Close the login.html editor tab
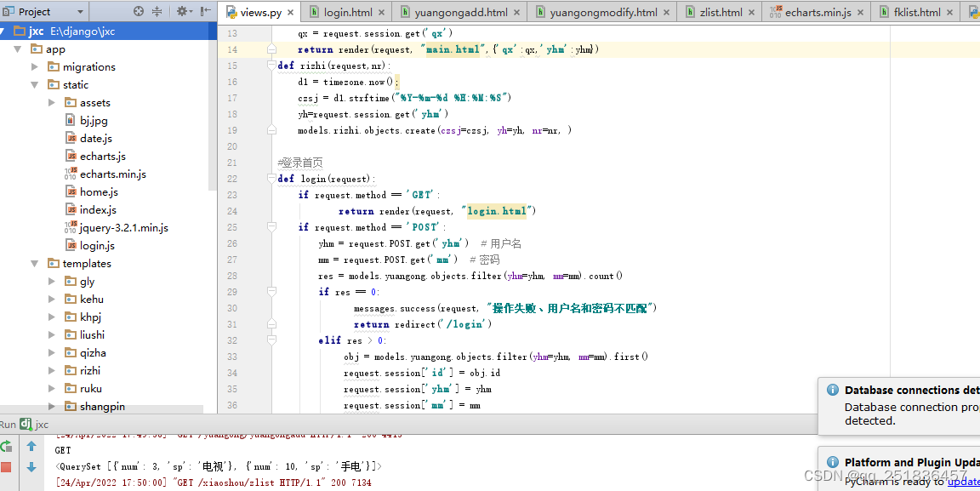Image resolution: width=980 pixels, height=491 pixels. [x=383, y=12]
